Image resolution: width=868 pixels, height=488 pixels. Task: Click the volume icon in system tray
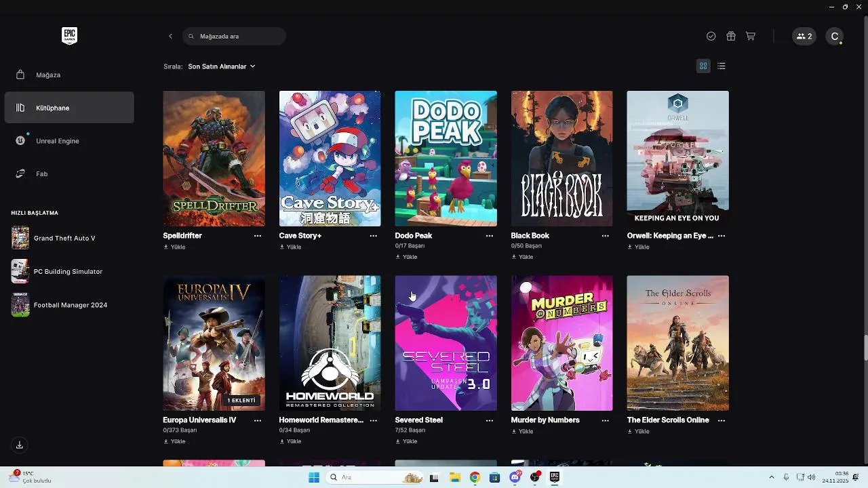click(812, 477)
